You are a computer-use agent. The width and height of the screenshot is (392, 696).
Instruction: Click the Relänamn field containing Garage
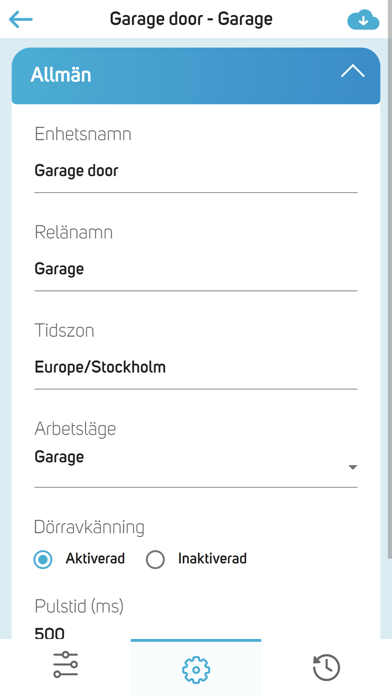tap(196, 269)
